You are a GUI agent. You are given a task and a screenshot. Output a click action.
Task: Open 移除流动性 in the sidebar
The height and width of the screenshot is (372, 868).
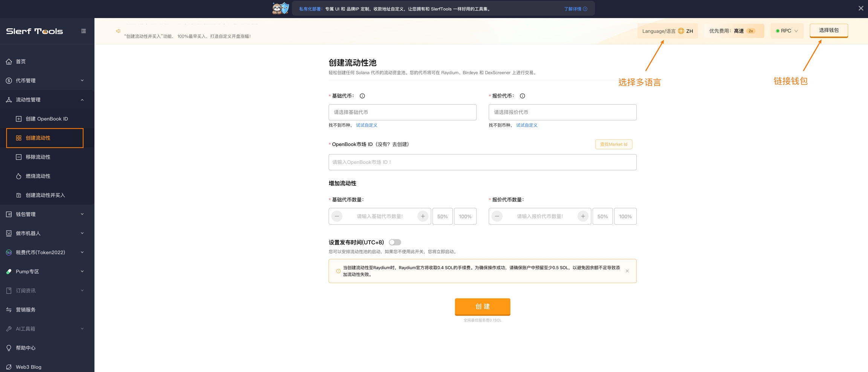[38, 157]
